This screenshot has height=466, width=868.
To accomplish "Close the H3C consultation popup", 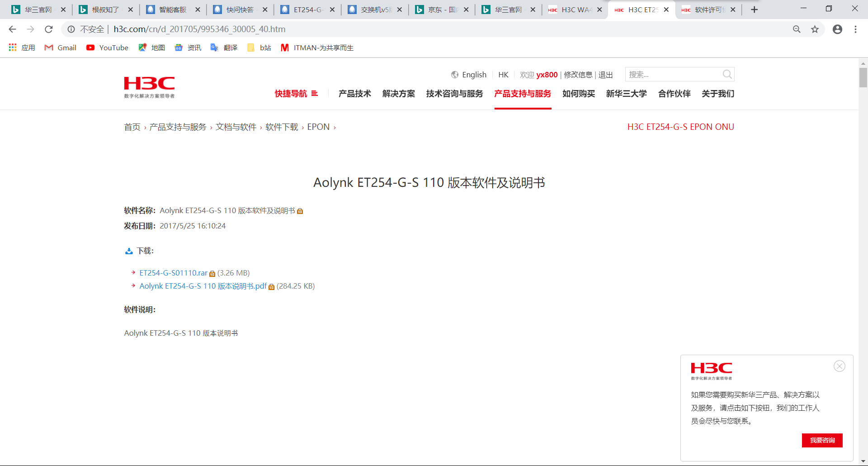I will [840, 366].
